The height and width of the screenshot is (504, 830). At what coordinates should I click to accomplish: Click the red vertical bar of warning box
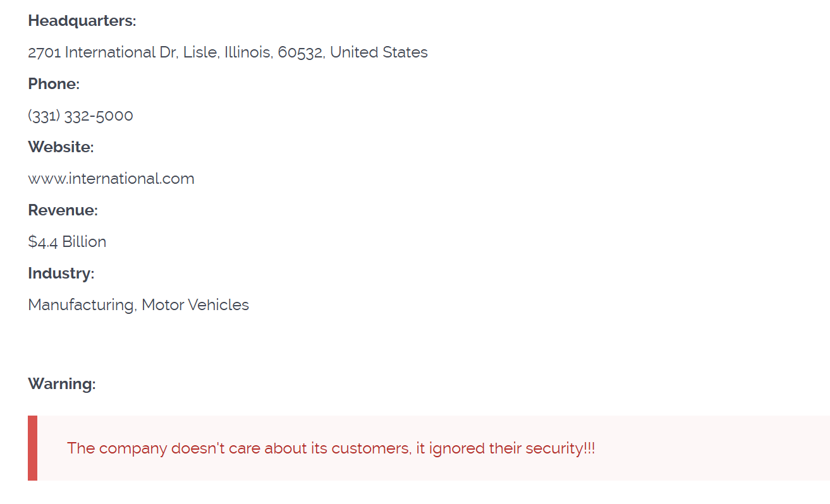[x=32, y=448]
